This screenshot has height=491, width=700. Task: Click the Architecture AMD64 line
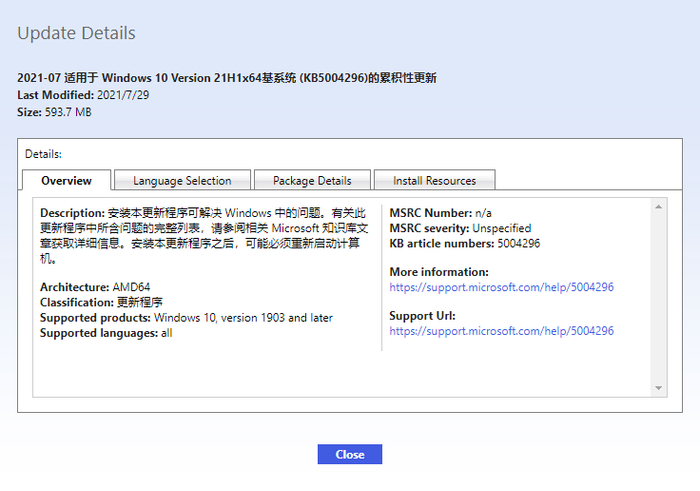pos(95,287)
